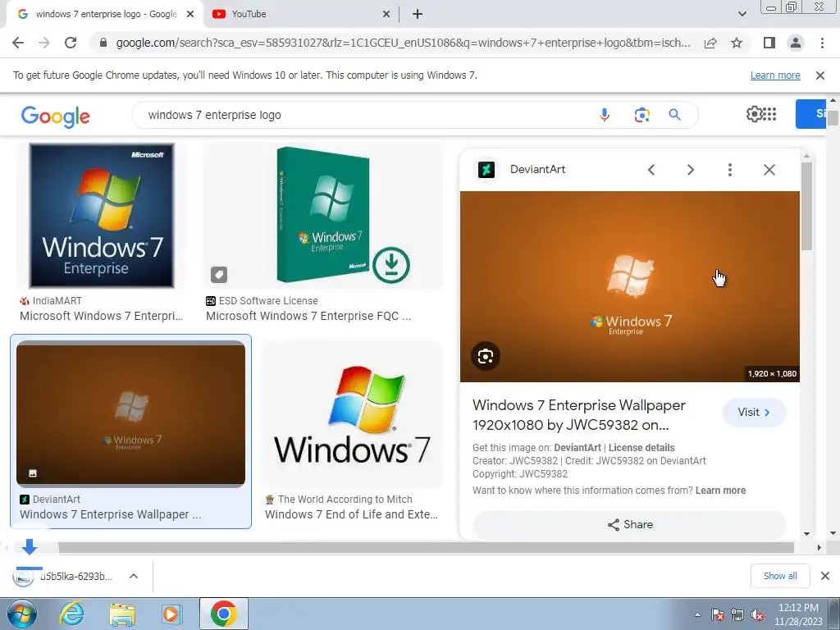840x630 pixels.
Task: Open the IndiaMART Windows 7 Enterprise thumbnail
Action: click(102, 216)
